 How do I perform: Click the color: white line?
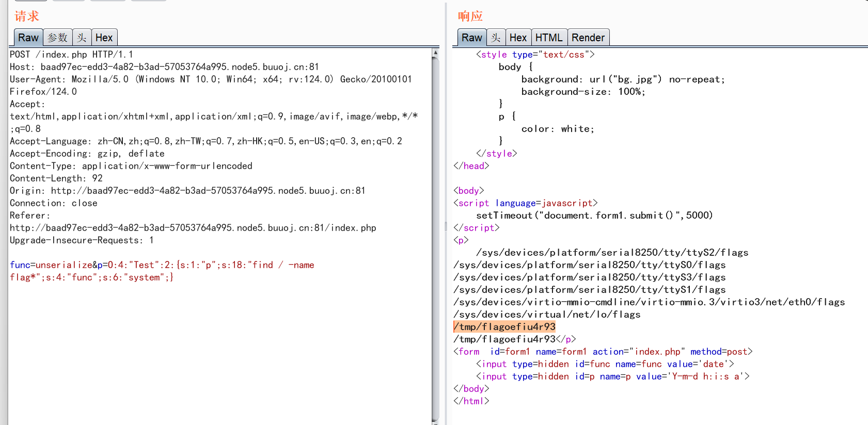point(558,128)
